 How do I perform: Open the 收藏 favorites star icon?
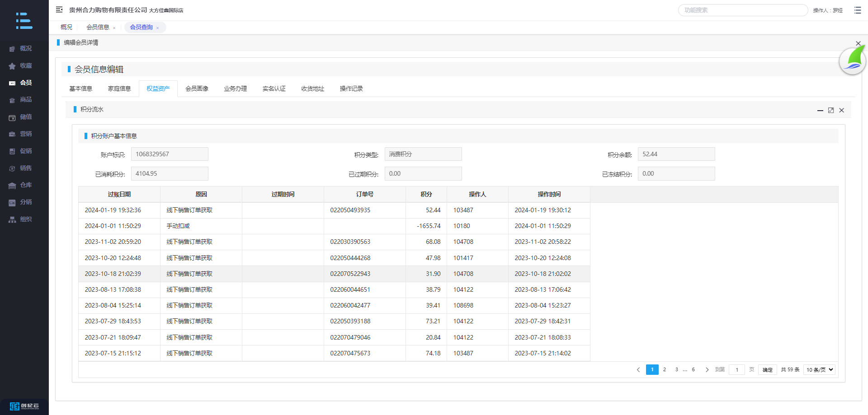12,66
